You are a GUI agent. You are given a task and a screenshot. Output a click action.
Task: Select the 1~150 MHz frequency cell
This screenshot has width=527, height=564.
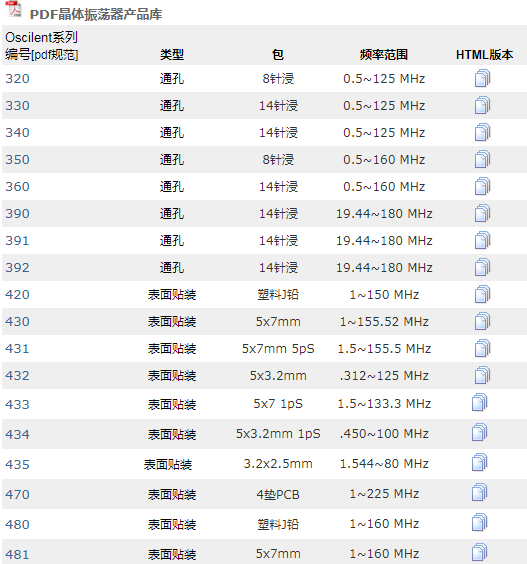(x=384, y=294)
